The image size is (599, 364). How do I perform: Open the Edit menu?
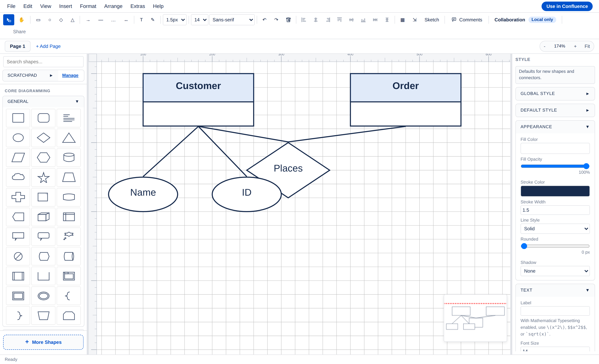click(x=28, y=6)
